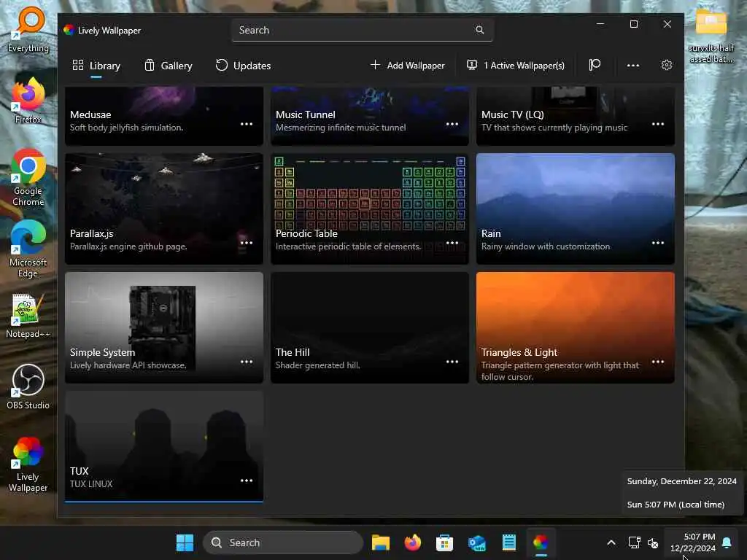Select the OBS Studio desktop shortcut
Image resolution: width=747 pixels, height=560 pixels.
(28, 386)
